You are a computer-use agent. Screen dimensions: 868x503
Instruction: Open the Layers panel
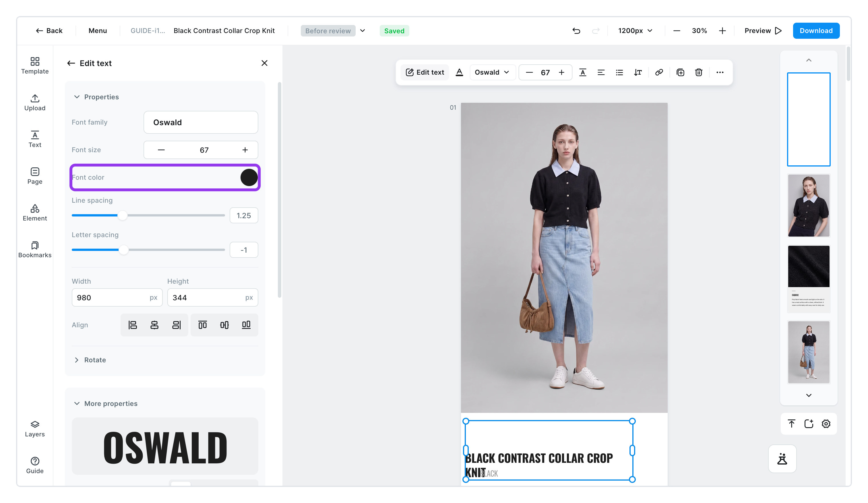tap(35, 429)
